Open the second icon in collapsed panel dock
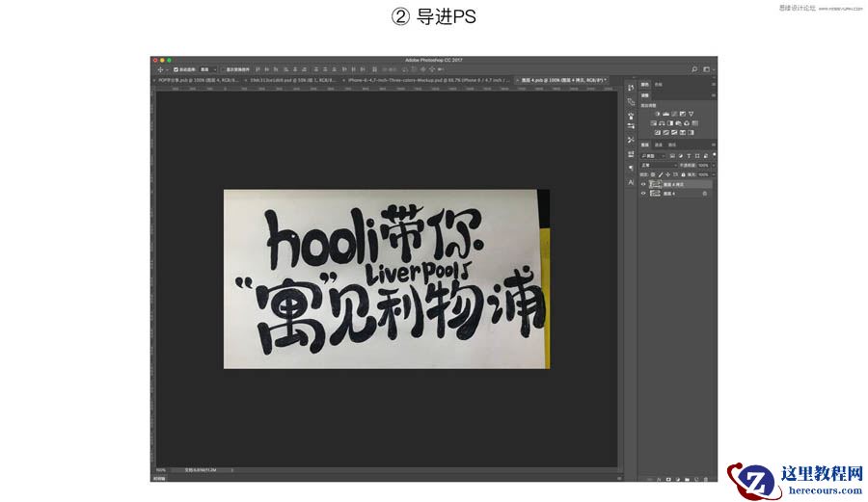The width and height of the screenshot is (868, 502). (x=631, y=102)
